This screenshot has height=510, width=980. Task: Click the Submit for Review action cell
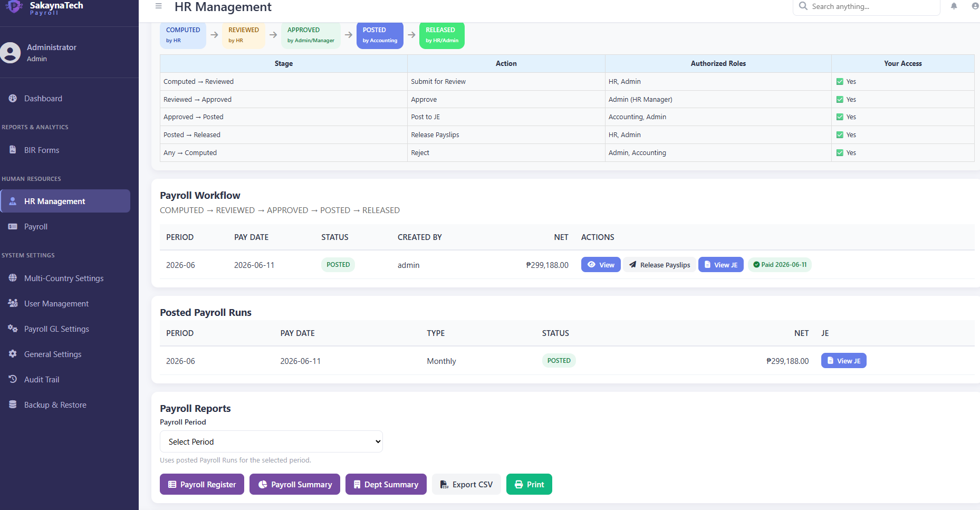coord(506,81)
